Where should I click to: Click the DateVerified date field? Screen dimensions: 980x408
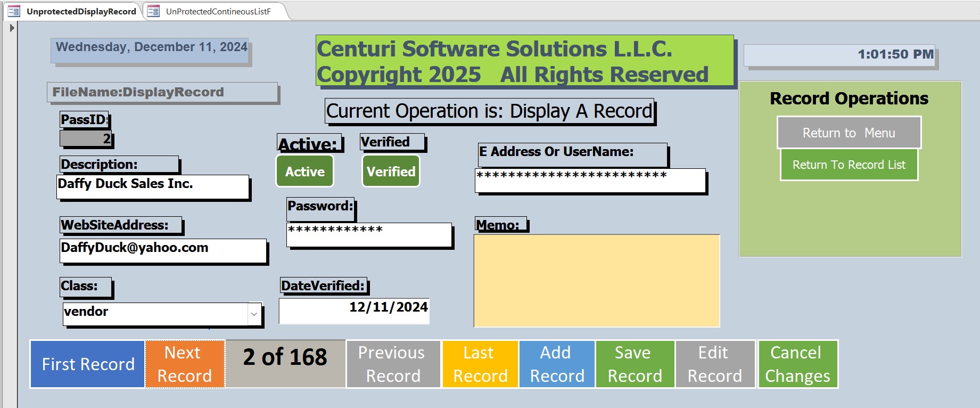[354, 311]
